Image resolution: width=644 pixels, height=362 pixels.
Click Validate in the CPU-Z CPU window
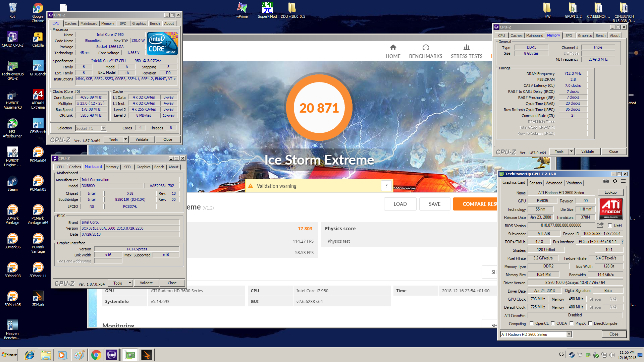pos(142,139)
